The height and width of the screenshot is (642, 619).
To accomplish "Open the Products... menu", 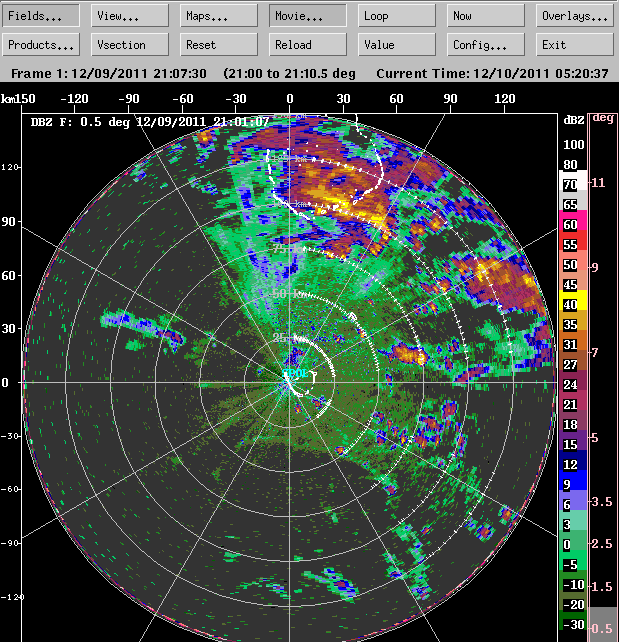I will point(41,44).
